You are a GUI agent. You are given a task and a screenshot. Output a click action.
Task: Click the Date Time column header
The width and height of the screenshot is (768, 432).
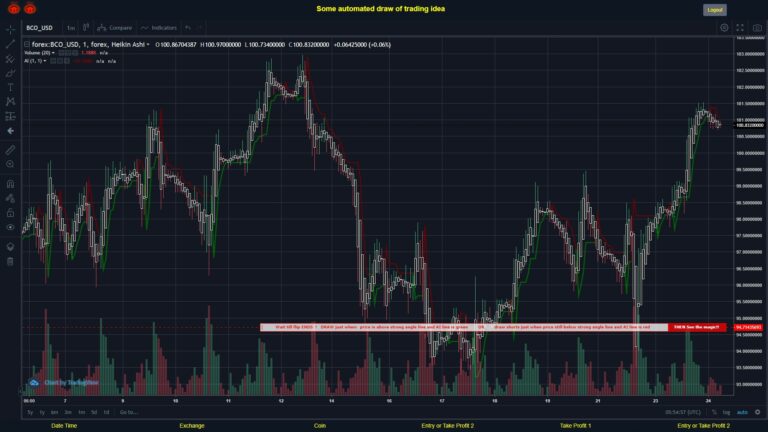pyautogui.click(x=64, y=426)
